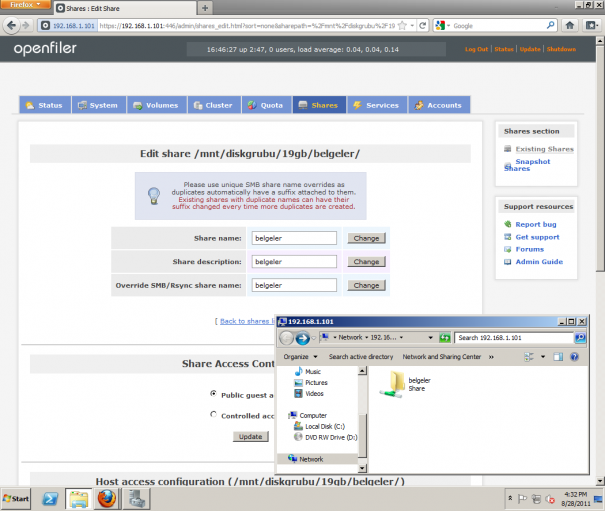Select the belgeler share folder
This screenshot has height=511, width=605.
(405, 384)
